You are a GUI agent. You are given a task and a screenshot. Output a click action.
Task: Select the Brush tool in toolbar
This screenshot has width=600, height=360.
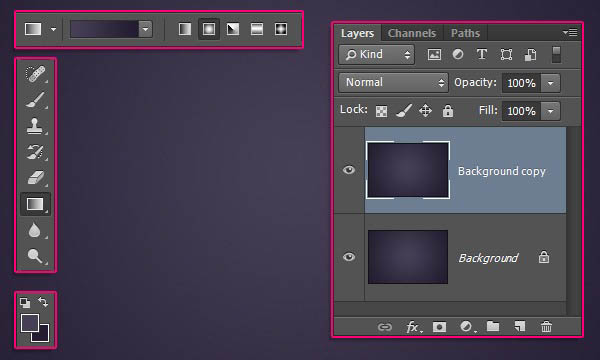click(x=35, y=100)
